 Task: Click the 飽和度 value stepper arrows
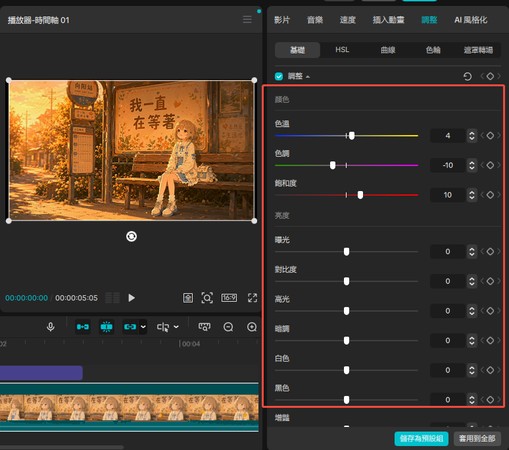(x=472, y=195)
